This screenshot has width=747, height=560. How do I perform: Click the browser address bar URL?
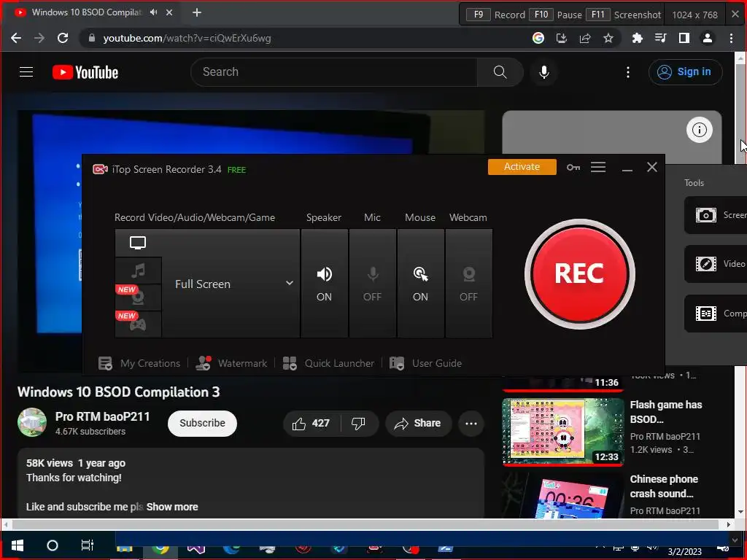point(187,38)
